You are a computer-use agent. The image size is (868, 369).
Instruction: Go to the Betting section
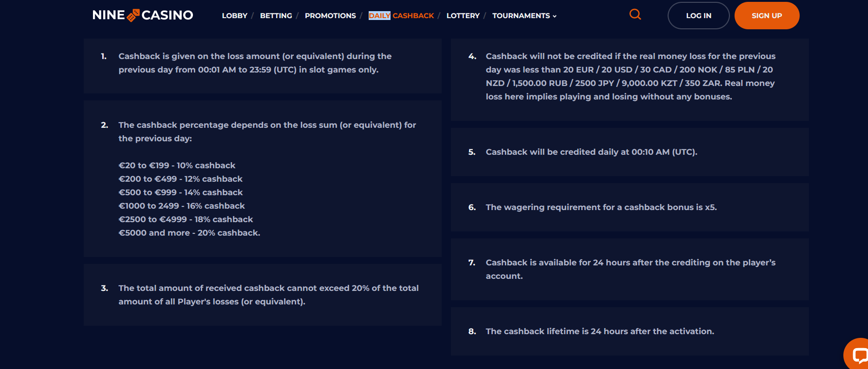tap(276, 16)
